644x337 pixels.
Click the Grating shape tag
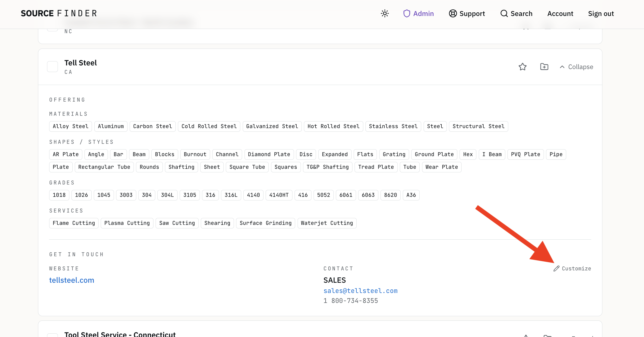pos(394,154)
